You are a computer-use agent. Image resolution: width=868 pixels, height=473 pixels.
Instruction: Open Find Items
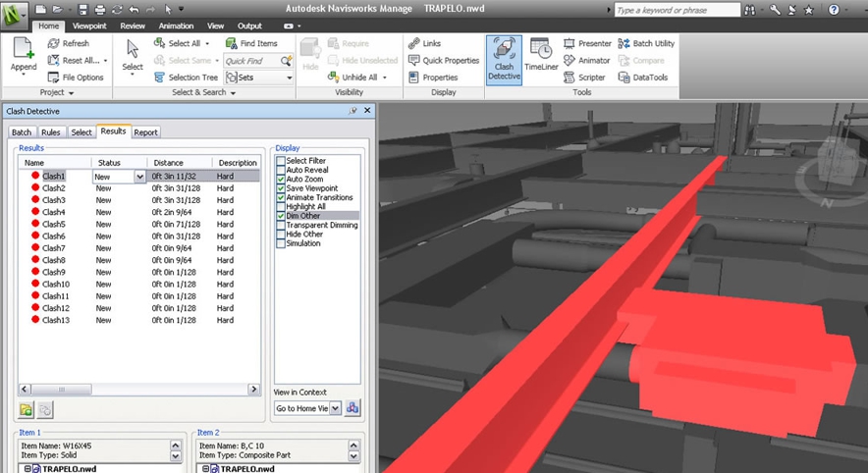(x=252, y=43)
